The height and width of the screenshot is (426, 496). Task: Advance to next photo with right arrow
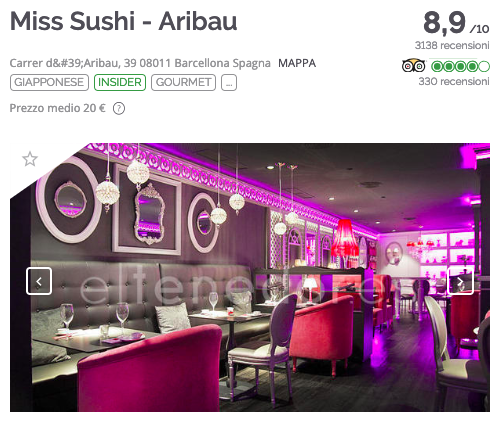coord(460,281)
